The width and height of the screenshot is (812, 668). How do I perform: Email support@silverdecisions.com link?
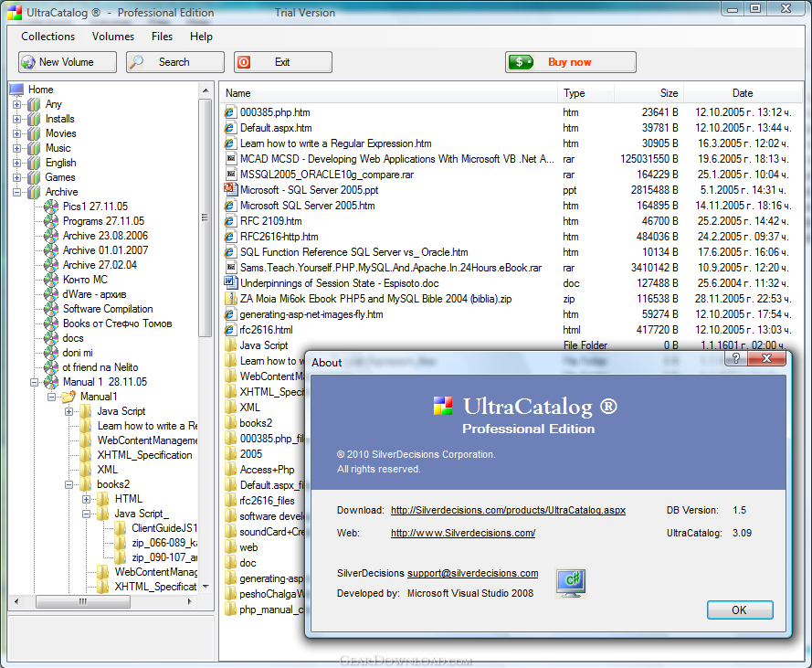(473, 573)
